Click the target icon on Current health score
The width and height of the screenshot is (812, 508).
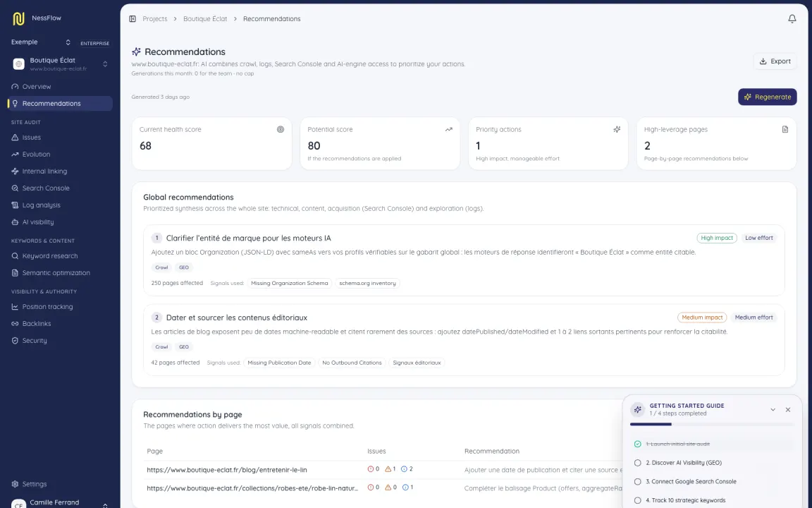(280, 130)
